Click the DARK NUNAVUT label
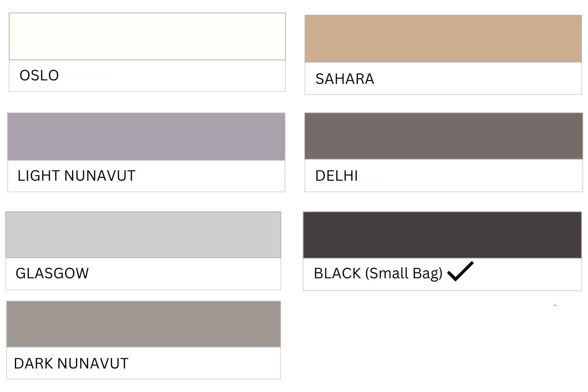The image size is (588, 392). click(x=71, y=363)
